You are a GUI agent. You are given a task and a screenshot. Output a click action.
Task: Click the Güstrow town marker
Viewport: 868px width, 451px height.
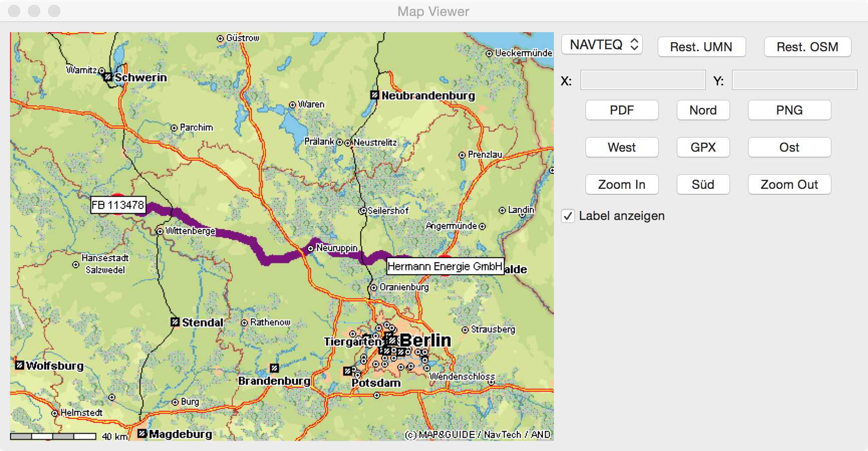(x=220, y=39)
